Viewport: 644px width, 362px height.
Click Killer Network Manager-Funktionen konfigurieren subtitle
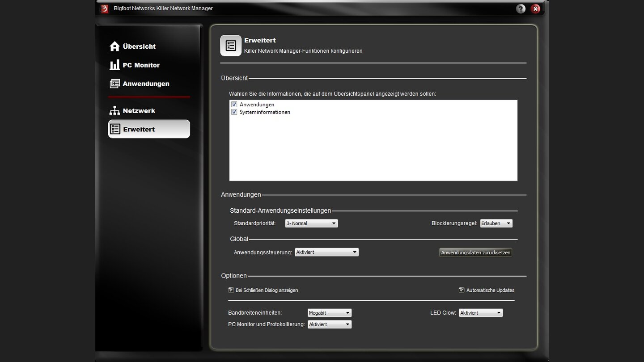click(x=303, y=51)
